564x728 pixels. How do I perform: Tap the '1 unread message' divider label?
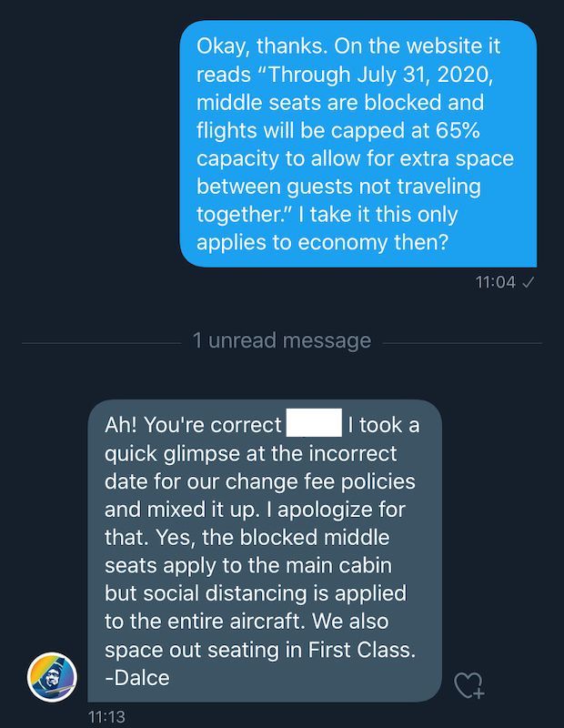coord(282,340)
